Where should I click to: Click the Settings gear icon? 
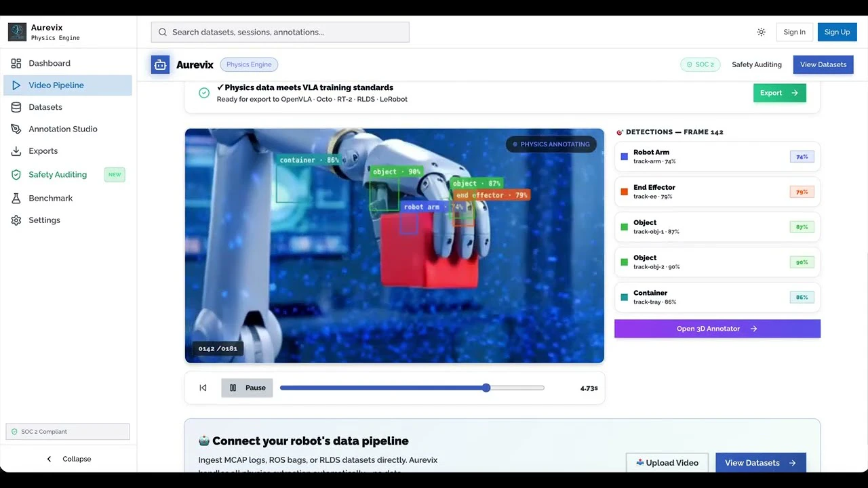tap(16, 220)
